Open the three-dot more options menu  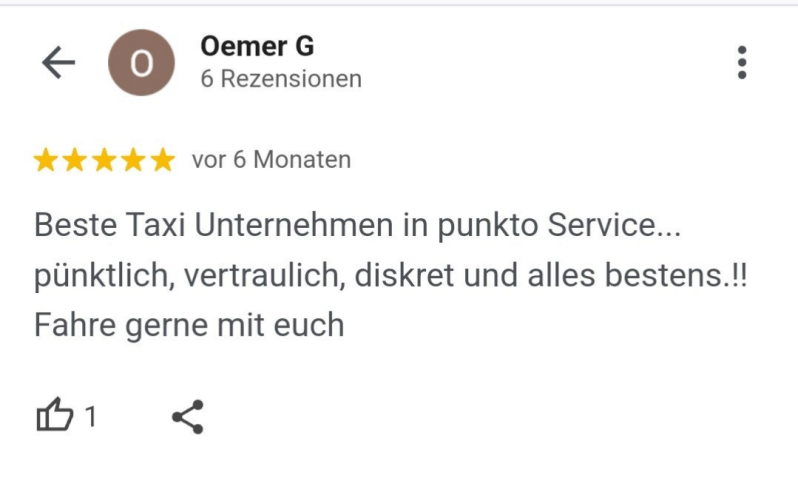(x=741, y=62)
